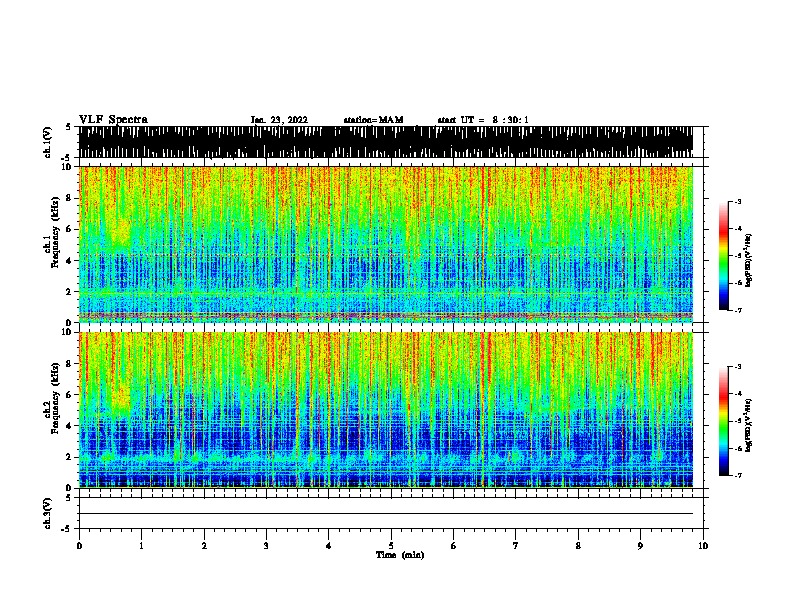Click time axis tick label "4"
Screen dimensions: 792x612
pyautogui.click(x=328, y=546)
